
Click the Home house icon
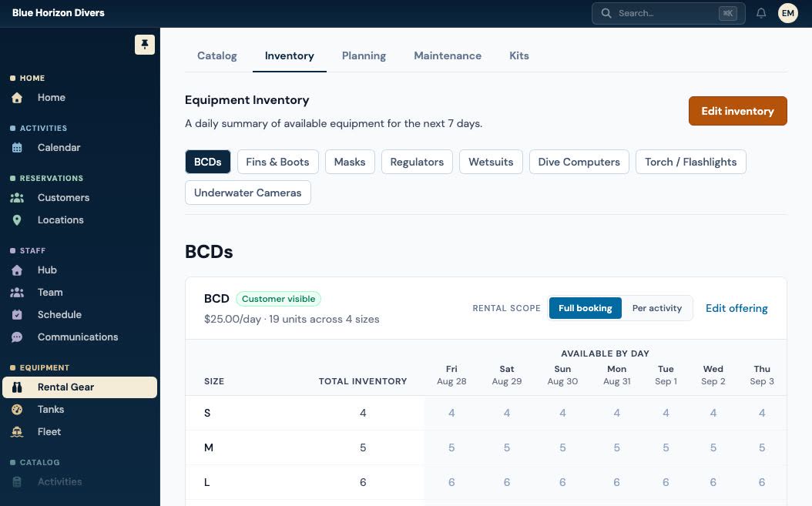point(17,97)
